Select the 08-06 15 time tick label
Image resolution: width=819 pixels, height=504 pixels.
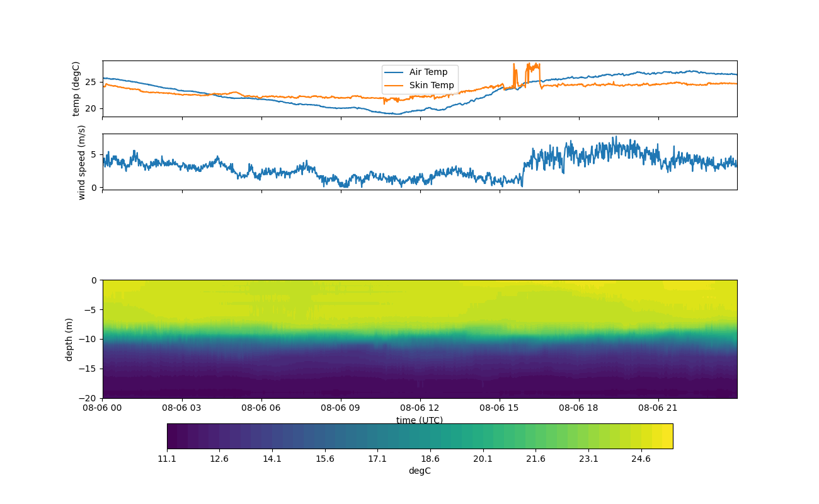pyautogui.click(x=500, y=408)
